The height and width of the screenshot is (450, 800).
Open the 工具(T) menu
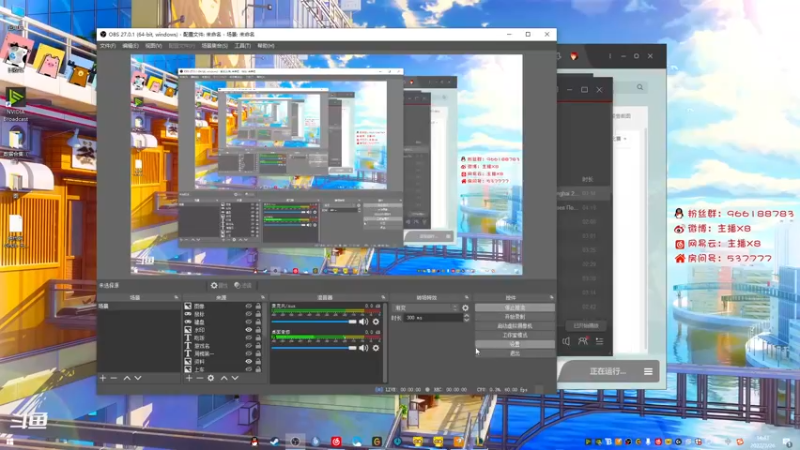[242, 46]
